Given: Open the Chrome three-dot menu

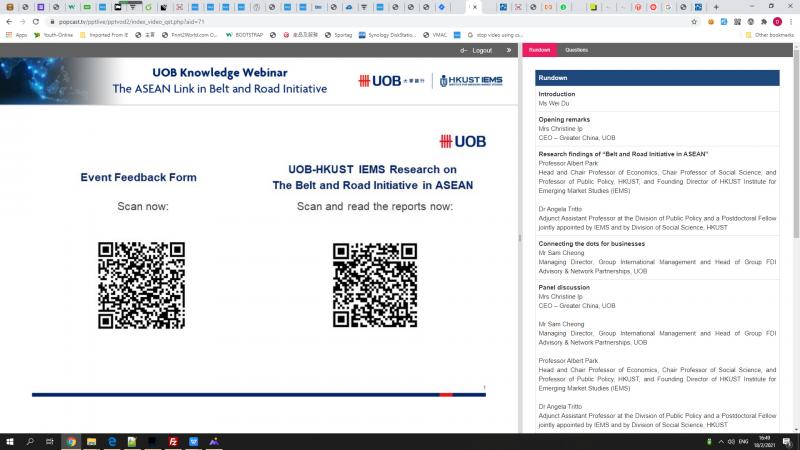Looking at the screenshot, I should click(790, 22).
